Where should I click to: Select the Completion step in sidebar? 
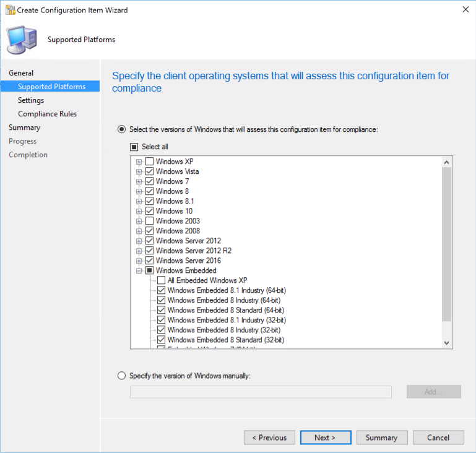28,155
